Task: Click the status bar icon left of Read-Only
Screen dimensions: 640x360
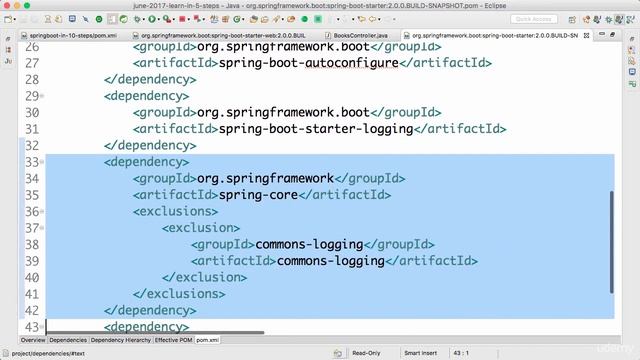Action: [x=338, y=353]
